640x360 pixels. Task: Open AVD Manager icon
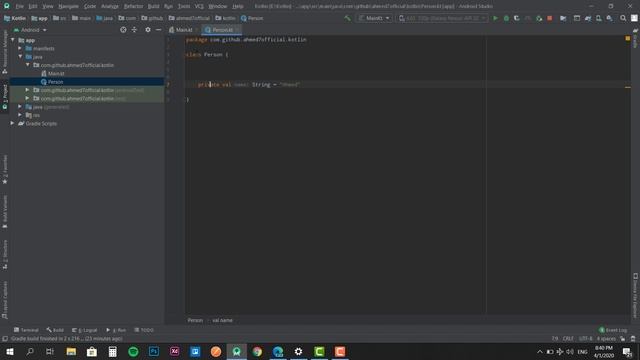[x=599, y=18]
